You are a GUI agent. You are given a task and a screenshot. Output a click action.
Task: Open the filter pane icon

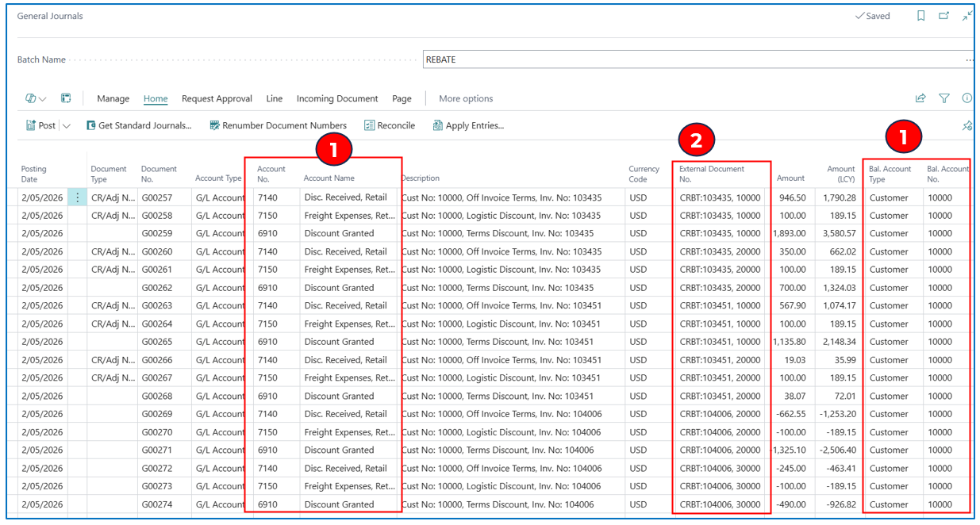tap(944, 98)
